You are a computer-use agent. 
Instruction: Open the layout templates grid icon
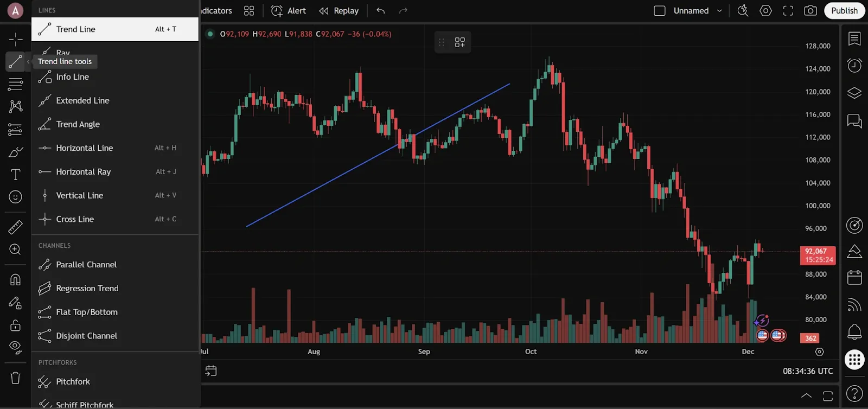coord(249,11)
